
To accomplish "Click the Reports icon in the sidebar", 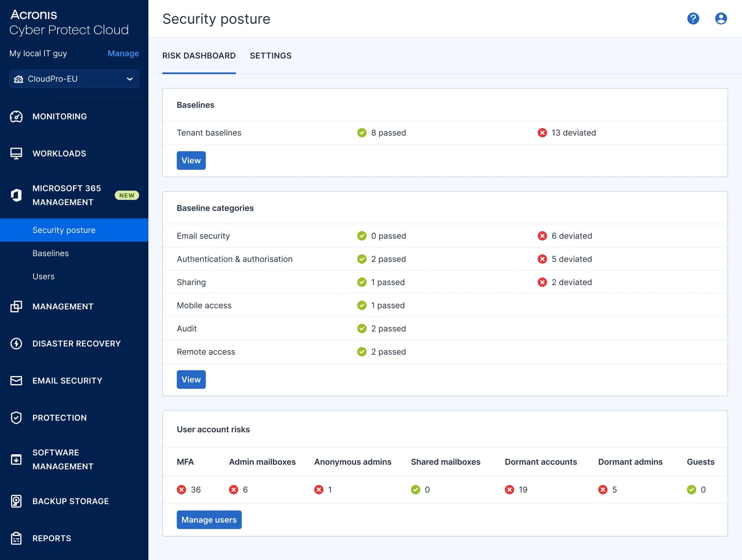I will [x=16, y=538].
